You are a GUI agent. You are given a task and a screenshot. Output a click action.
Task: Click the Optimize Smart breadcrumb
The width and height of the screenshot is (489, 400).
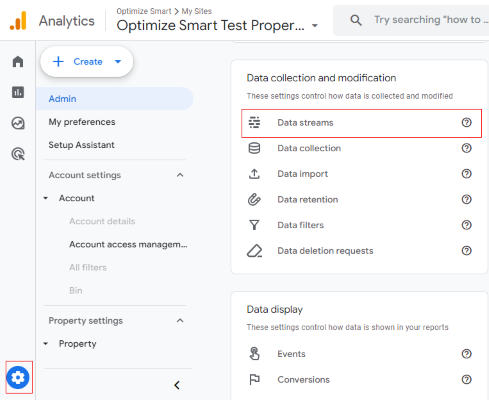click(x=144, y=11)
